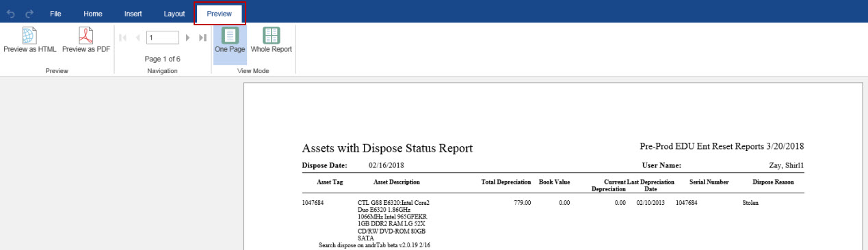Switch to the Home tab
Screen dimensions: 868x250
(x=93, y=14)
